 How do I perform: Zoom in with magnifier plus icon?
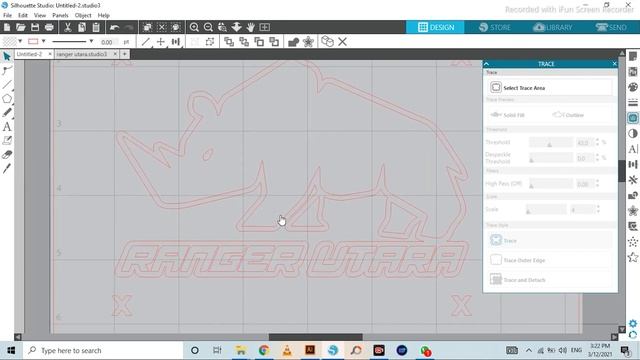click(194, 27)
